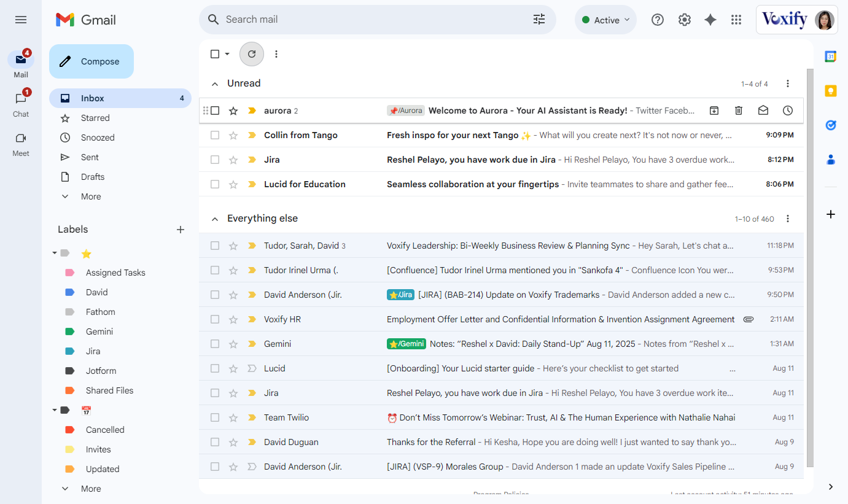The image size is (848, 504).
Task: Click the inbox vertical scrollbar
Action: [810, 268]
